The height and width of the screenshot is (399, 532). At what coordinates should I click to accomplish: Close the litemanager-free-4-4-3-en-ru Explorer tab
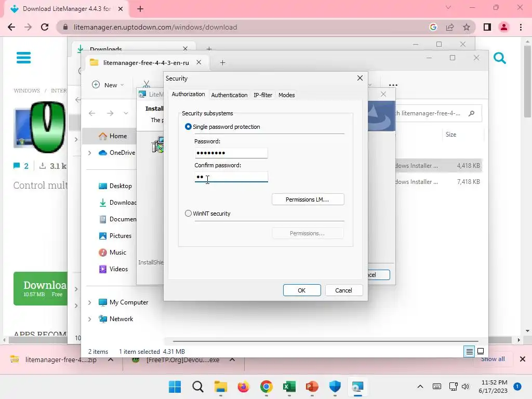199,62
